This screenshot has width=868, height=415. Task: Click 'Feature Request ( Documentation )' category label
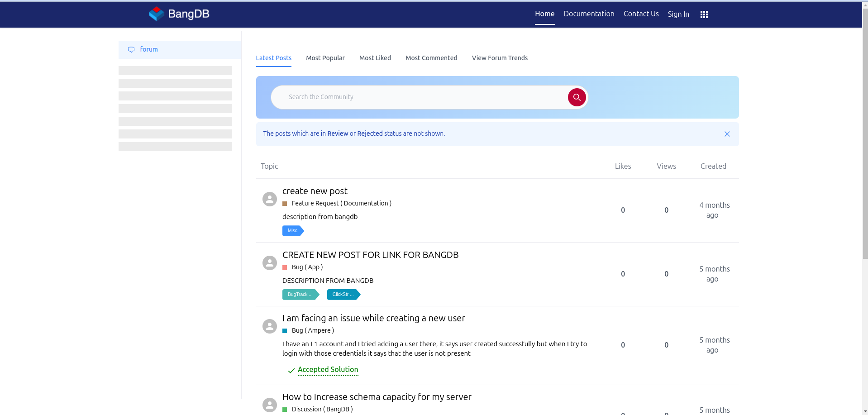[x=341, y=204]
